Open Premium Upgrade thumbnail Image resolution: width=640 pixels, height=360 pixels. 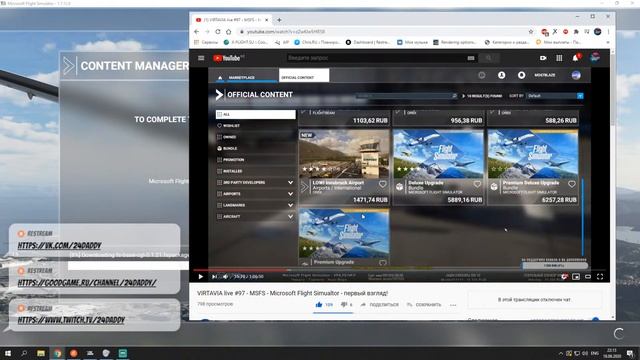click(x=344, y=233)
